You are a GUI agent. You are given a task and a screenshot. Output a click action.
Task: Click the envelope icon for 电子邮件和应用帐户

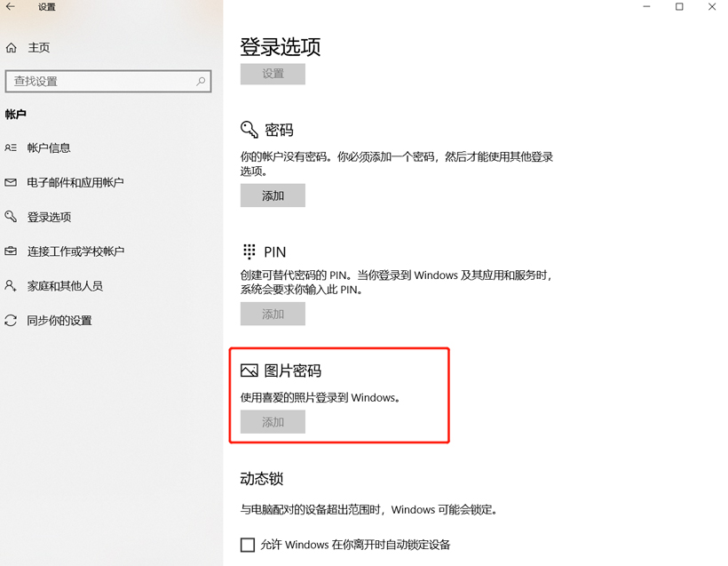click(x=11, y=183)
